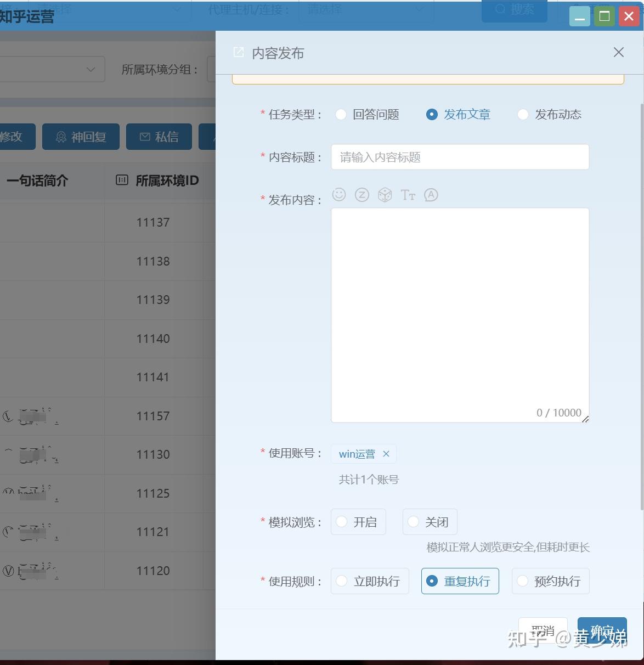Click the dialog's vertical scrollbar
644x665 pixels.
point(641,306)
